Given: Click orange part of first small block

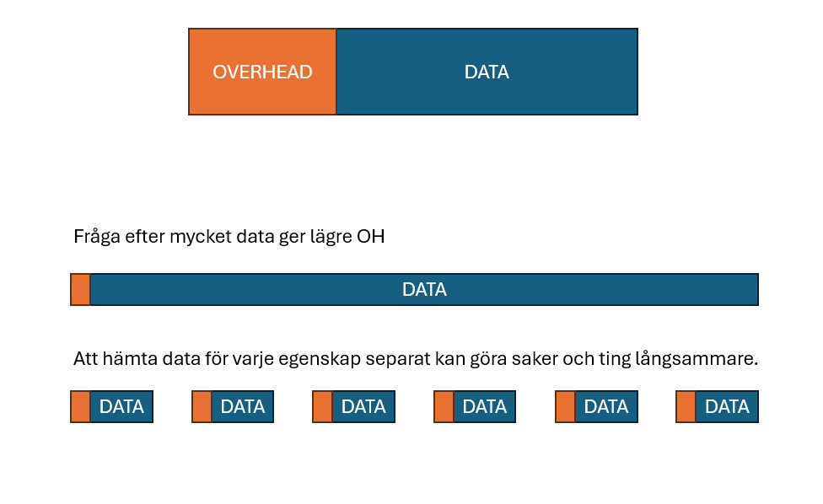Looking at the screenshot, I should click(x=80, y=406).
